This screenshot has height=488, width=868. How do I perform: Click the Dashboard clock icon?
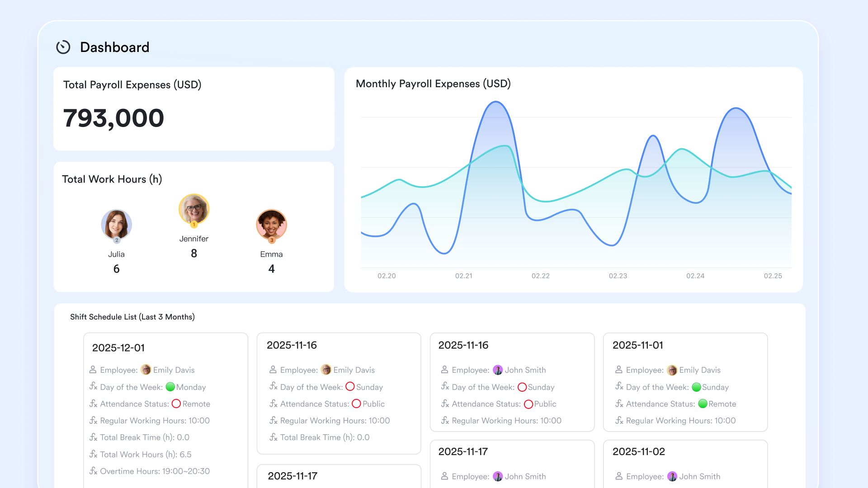[63, 47]
